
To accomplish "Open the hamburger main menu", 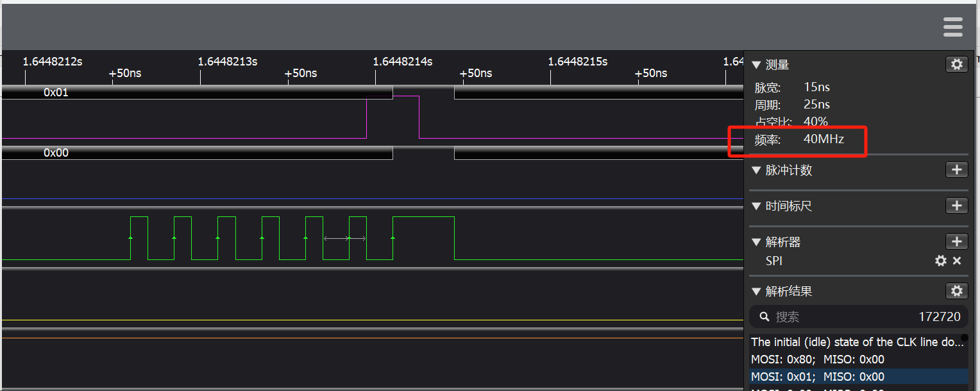I will [x=953, y=27].
